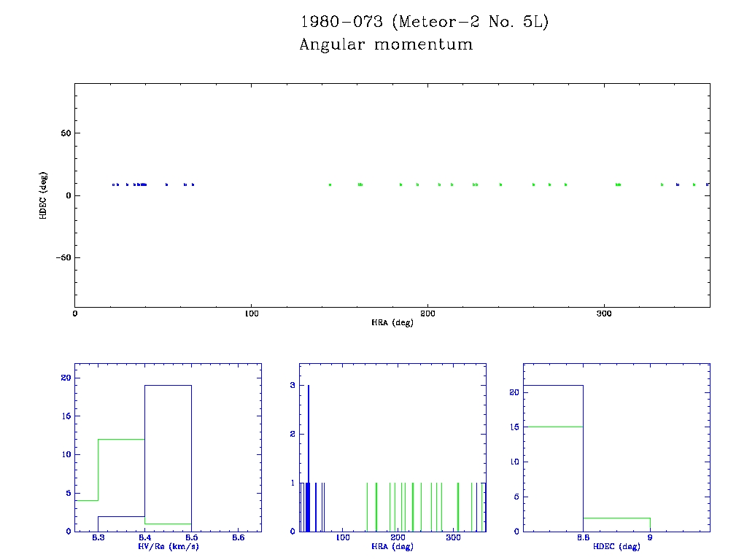Image resolution: width=747 pixels, height=560 pixels.
Task: Click the short green bar near 9 in the HDEC histogram
Action: click(616, 524)
